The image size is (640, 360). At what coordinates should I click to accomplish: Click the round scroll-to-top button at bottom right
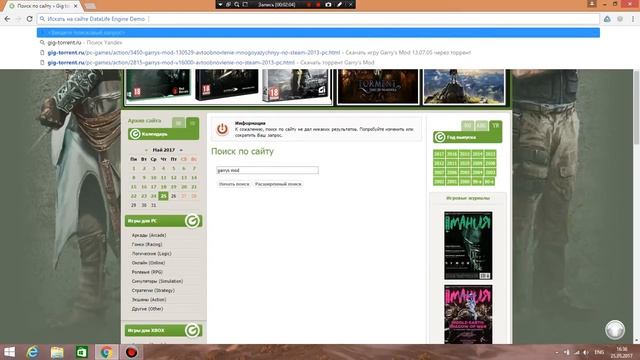point(615,330)
